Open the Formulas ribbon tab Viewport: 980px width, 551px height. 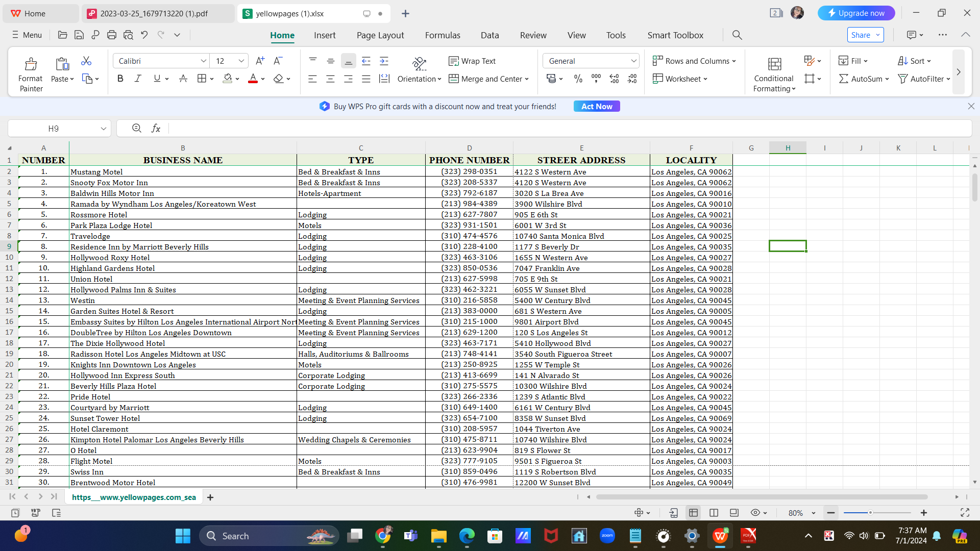(442, 35)
